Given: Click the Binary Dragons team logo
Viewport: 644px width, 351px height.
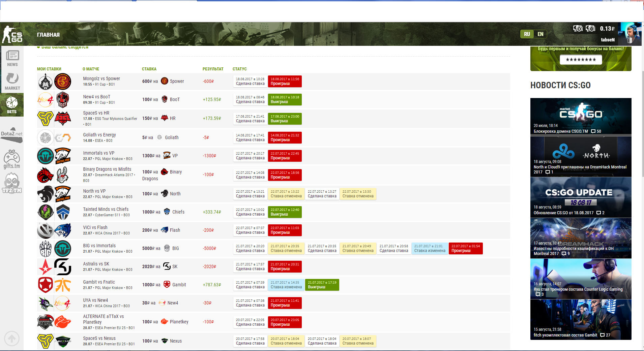Looking at the screenshot, I should [x=46, y=175].
